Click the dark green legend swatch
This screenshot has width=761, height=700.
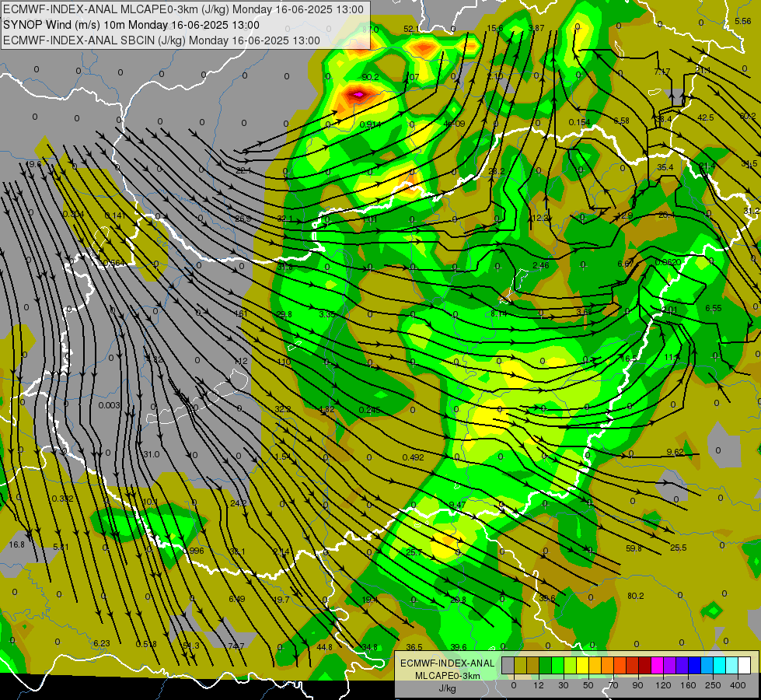click(x=546, y=665)
